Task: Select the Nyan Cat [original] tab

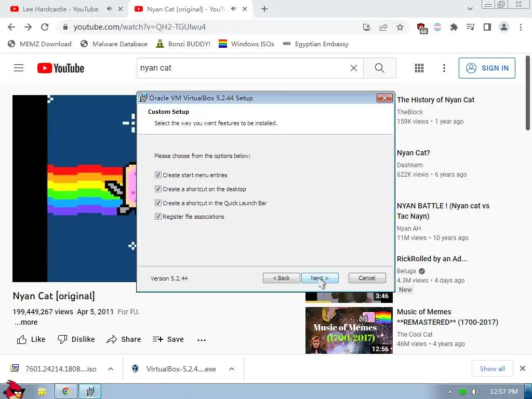Action: (x=185, y=9)
